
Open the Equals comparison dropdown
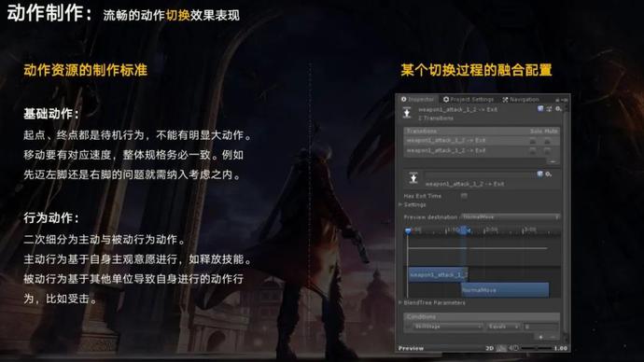504,327
